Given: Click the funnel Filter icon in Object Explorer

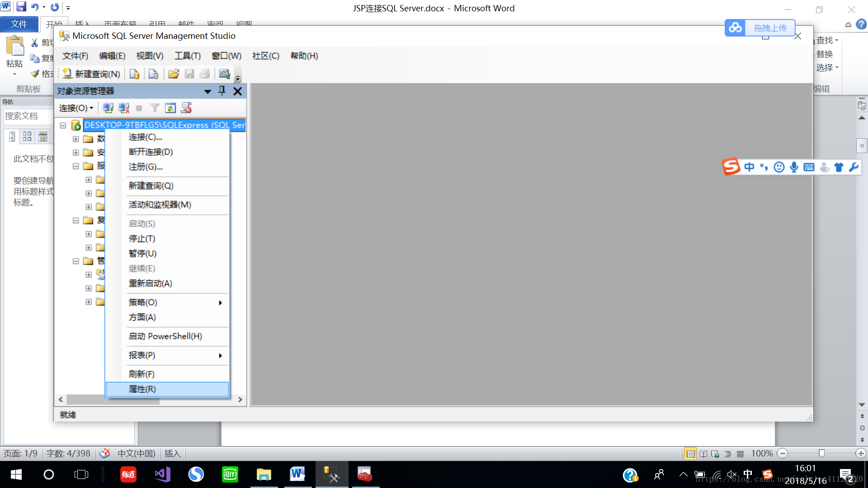Looking at the screenshot, I should (155, 108).
